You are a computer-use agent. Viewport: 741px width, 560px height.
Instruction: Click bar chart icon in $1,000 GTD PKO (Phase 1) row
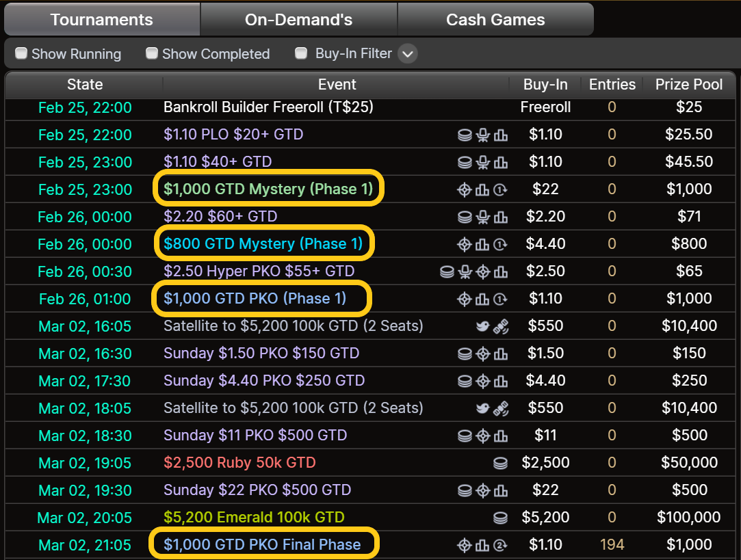[482, 299]
